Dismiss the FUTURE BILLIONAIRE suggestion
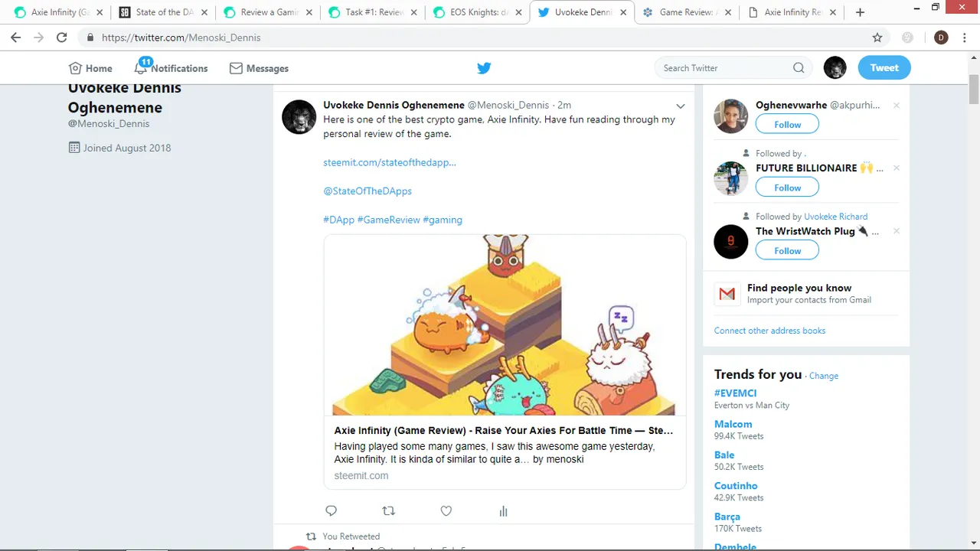 coord(897,168)
